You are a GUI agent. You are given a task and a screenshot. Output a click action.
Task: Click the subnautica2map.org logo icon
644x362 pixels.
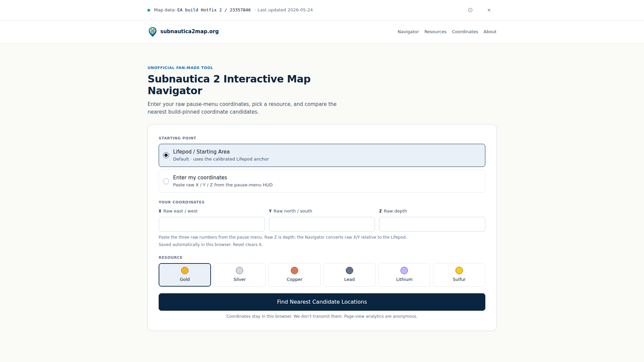pyautogui.click(x=153, y=32)
